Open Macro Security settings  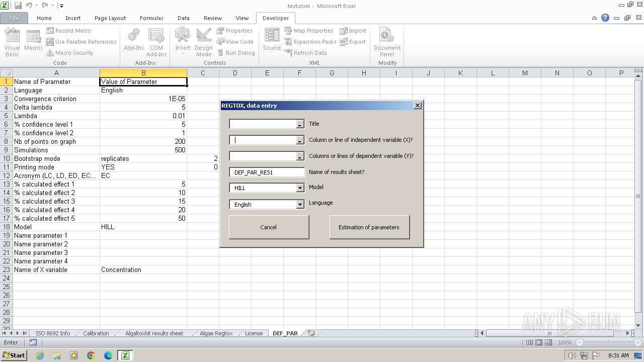pyautogui.click(x=69, y=53)
